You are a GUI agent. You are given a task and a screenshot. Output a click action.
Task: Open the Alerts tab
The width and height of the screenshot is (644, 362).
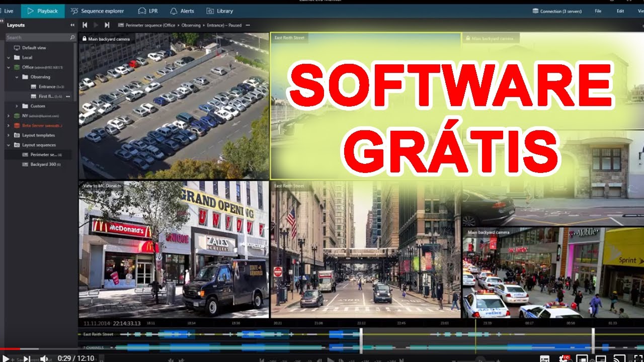click(x=182, y=11)
